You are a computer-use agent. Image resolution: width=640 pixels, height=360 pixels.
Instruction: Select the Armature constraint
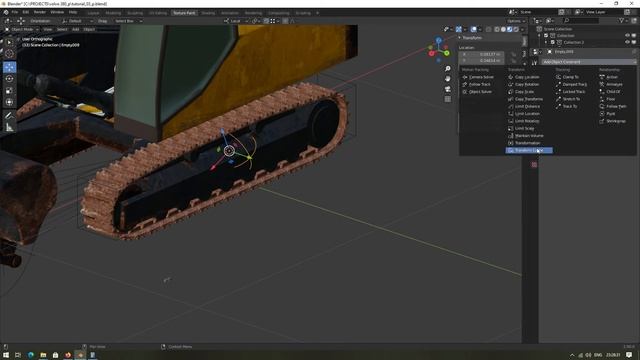[611, 84]
